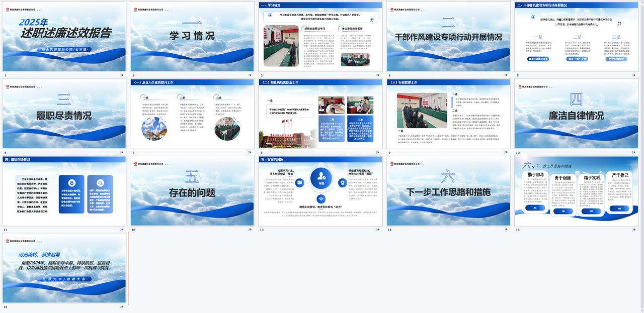Open the final 时光流转 closing slide

(64, 266)
